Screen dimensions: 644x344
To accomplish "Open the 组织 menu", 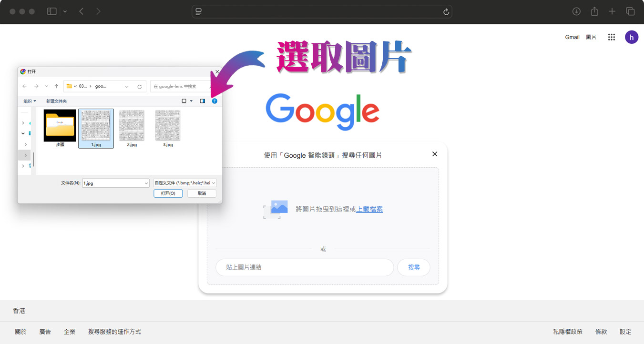I will click(x=30, y=101).
